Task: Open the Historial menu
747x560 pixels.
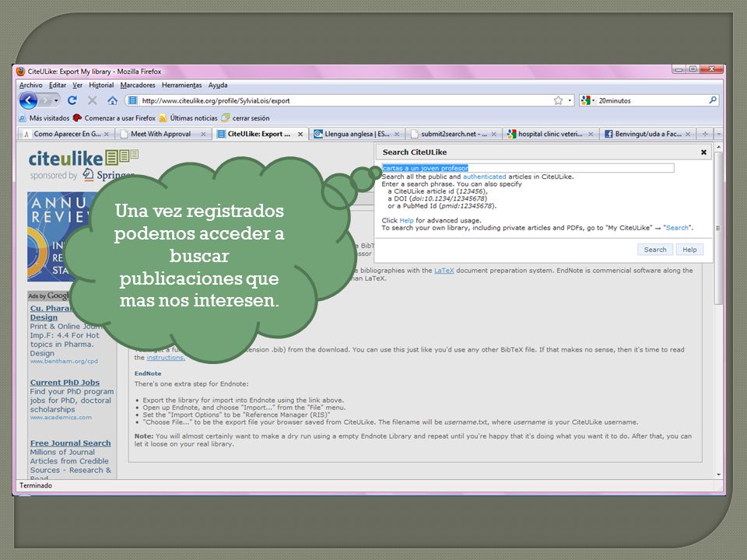Action: pyautogui.click(x=101, y=86)
